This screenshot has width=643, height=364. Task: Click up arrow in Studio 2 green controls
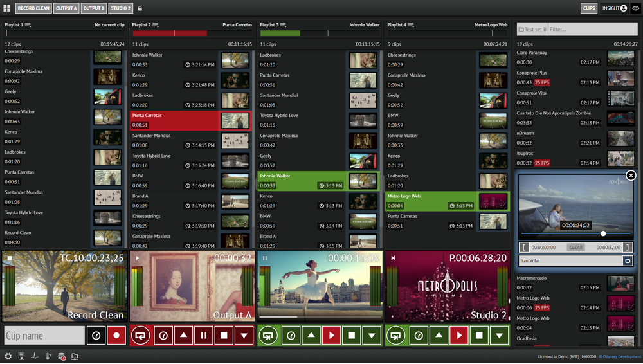439,336
